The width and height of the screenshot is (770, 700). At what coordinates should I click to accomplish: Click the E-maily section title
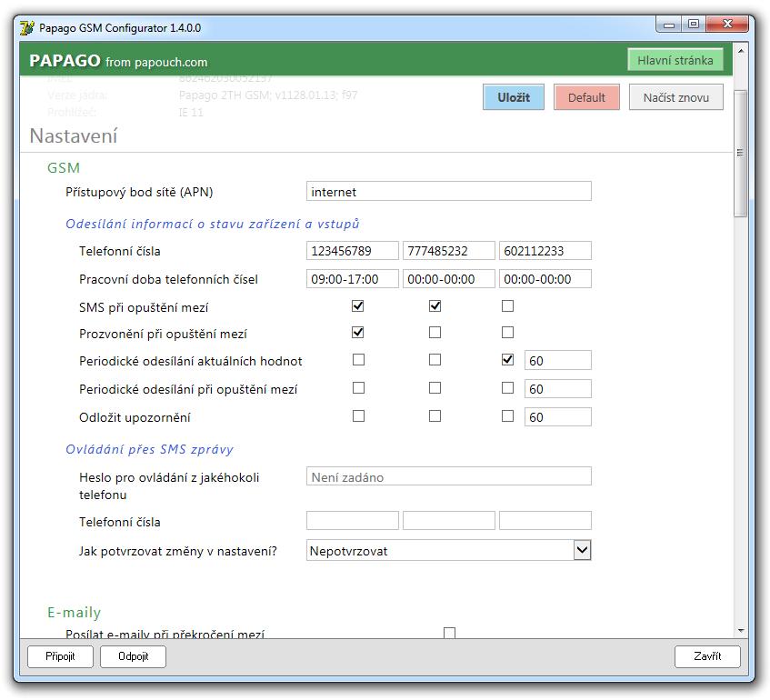(x=75, y=612)
